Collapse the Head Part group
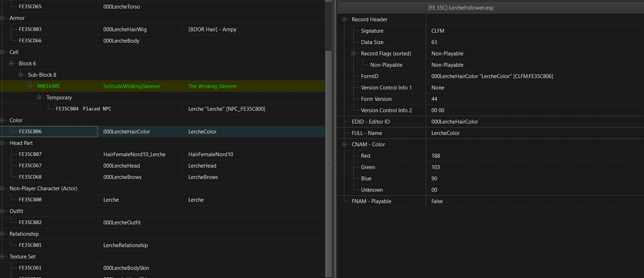Image resolution: width=644 pixels, height=278 pixels. point(2,143)
